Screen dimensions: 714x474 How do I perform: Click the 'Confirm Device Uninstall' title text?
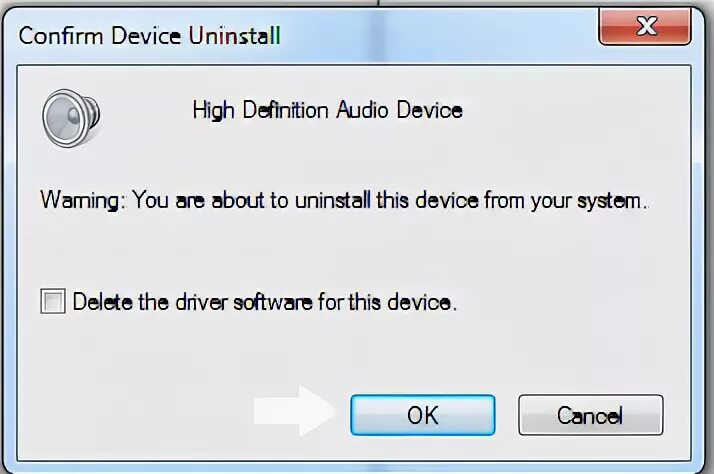pos(149,36)
